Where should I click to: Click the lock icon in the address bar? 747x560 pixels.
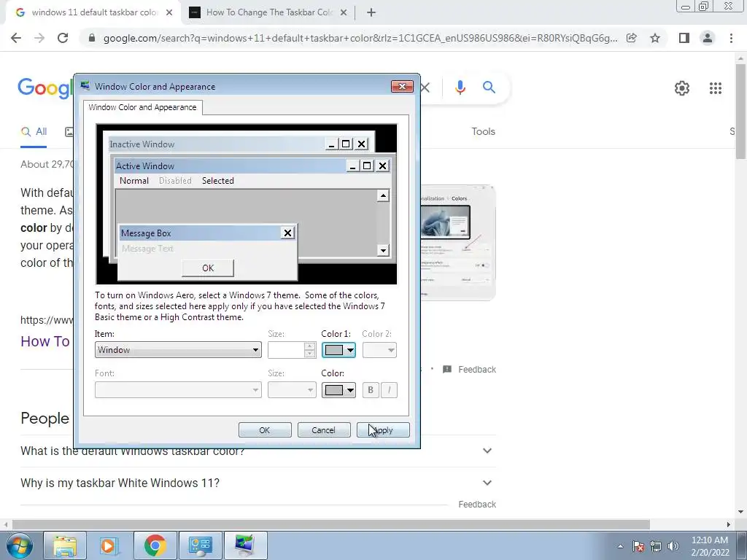(x=92, y=38)
